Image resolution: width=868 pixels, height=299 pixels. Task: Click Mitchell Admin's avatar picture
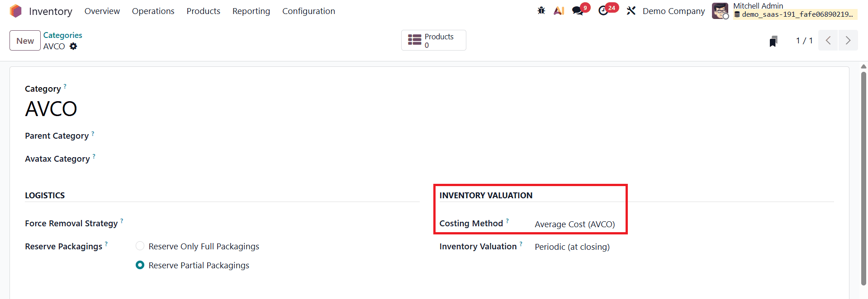coord(720,11)
